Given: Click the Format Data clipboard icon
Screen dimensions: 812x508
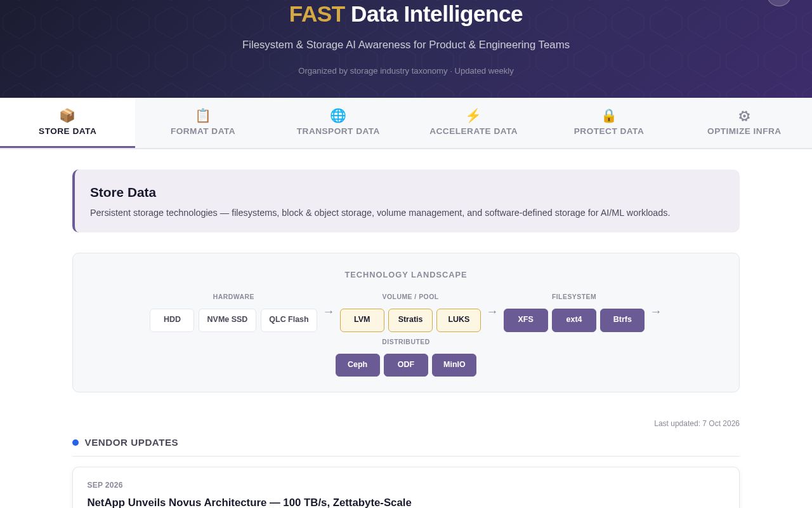Looking at the screenshot, I should click(203, 116).
